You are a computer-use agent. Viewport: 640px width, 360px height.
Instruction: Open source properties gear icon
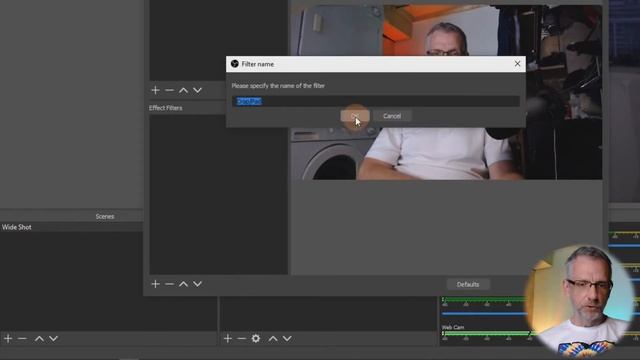[x=256, y=338]
